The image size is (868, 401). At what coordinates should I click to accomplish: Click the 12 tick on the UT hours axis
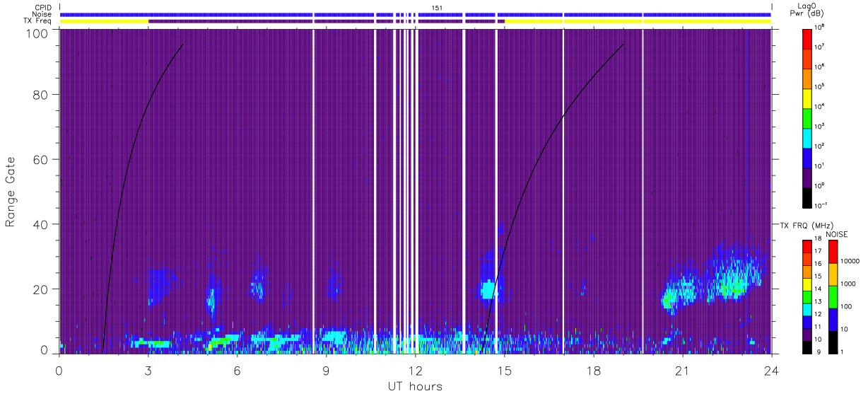pos(416,371)
